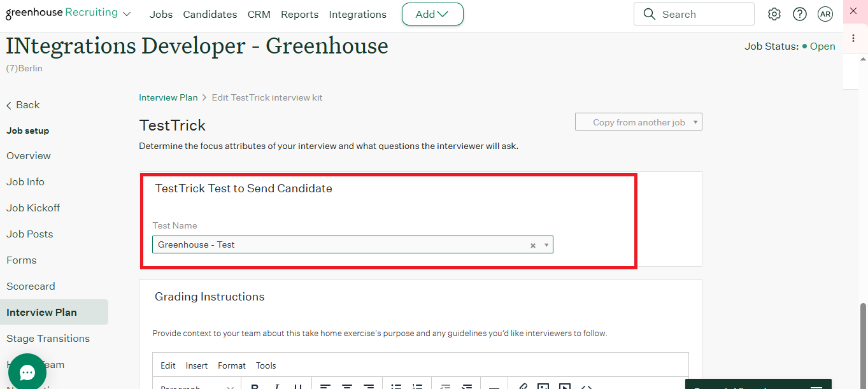Open the Jobs menu
The height and width of the screenshot is (389, 868).
161,14
